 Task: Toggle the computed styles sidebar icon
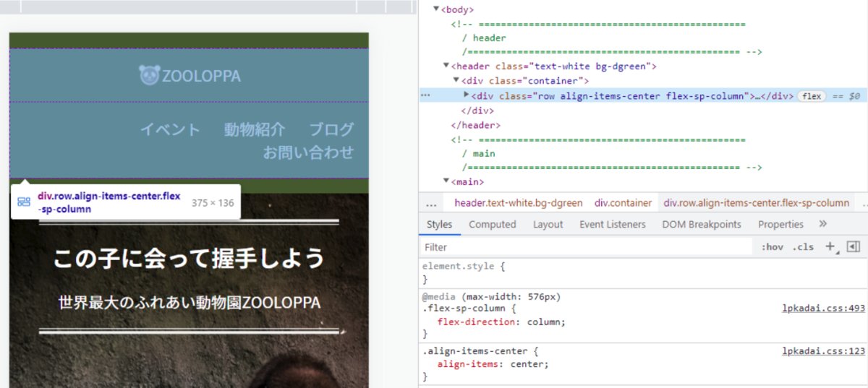coord(853,247)
